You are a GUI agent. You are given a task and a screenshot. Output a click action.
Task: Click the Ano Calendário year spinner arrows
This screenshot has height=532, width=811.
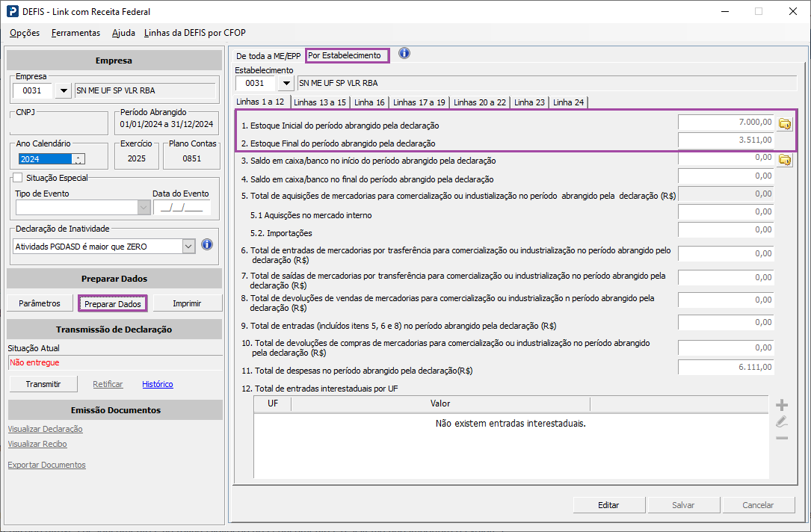78,159
